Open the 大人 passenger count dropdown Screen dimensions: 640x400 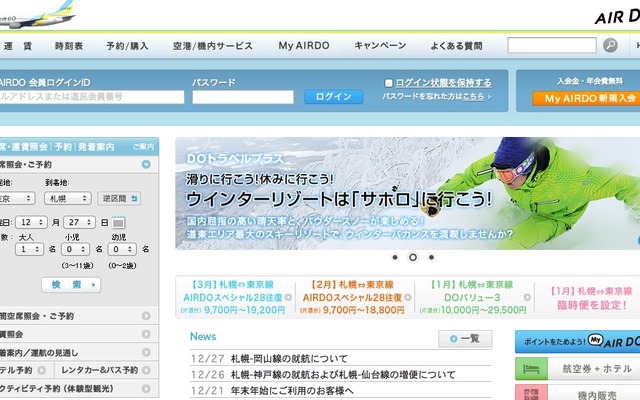click(x=29, y=249)
